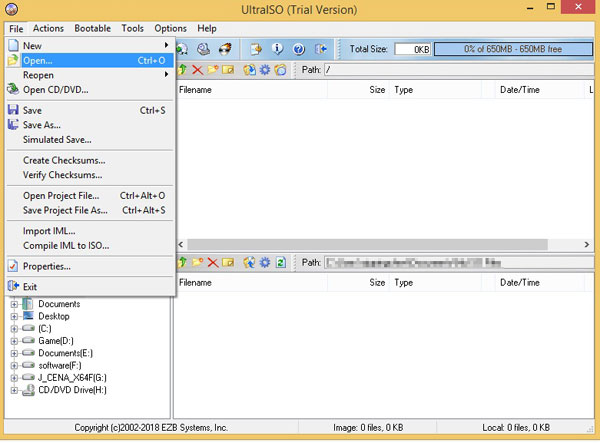Create a new folder in the local pane toolbar
Image resolution: width=600 pixels, height=443 pixels.
(197, 262)
